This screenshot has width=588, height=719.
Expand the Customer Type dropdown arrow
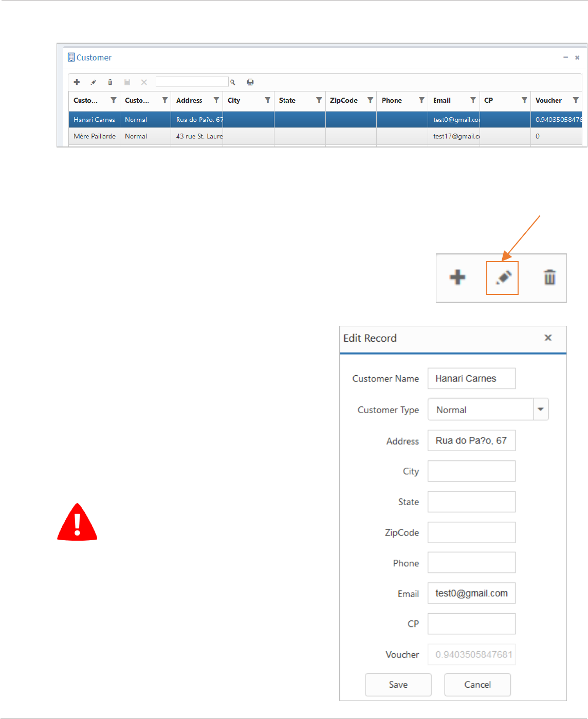click(541, 410)
